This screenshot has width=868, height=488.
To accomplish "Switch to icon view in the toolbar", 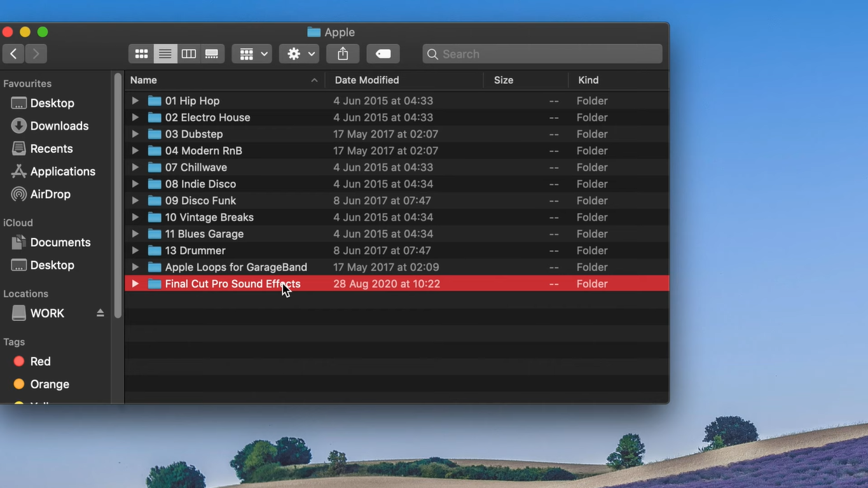I will pyautogui.click(x=141, y=53).
